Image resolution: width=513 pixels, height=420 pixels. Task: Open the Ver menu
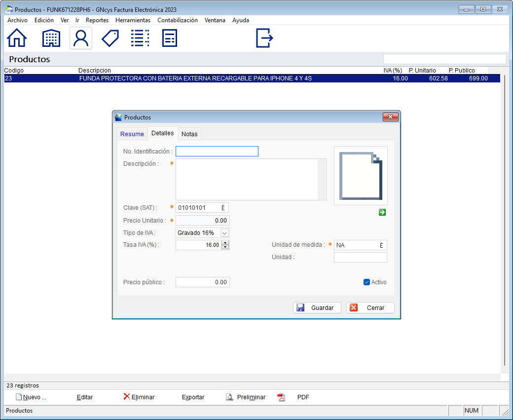click(x=65, y=20)
